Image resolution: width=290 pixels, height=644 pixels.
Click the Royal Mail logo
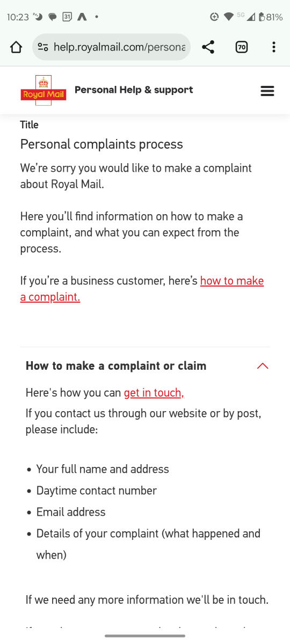[44, 90]
